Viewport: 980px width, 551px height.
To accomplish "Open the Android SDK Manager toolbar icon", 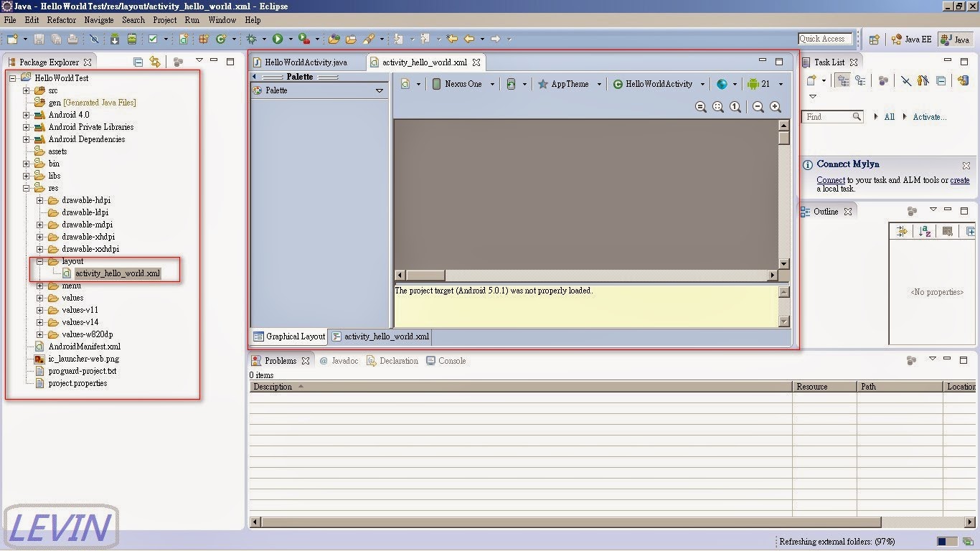I will [x=115, y=39].
